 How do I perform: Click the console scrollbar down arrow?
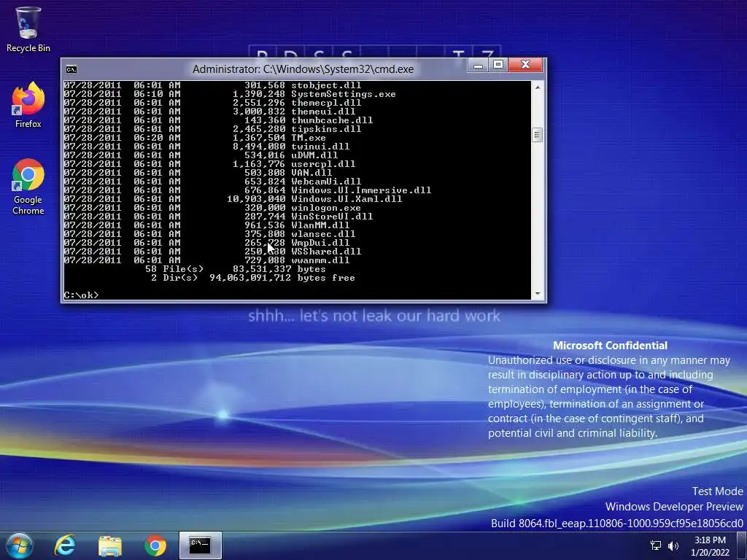click(538, 294)
